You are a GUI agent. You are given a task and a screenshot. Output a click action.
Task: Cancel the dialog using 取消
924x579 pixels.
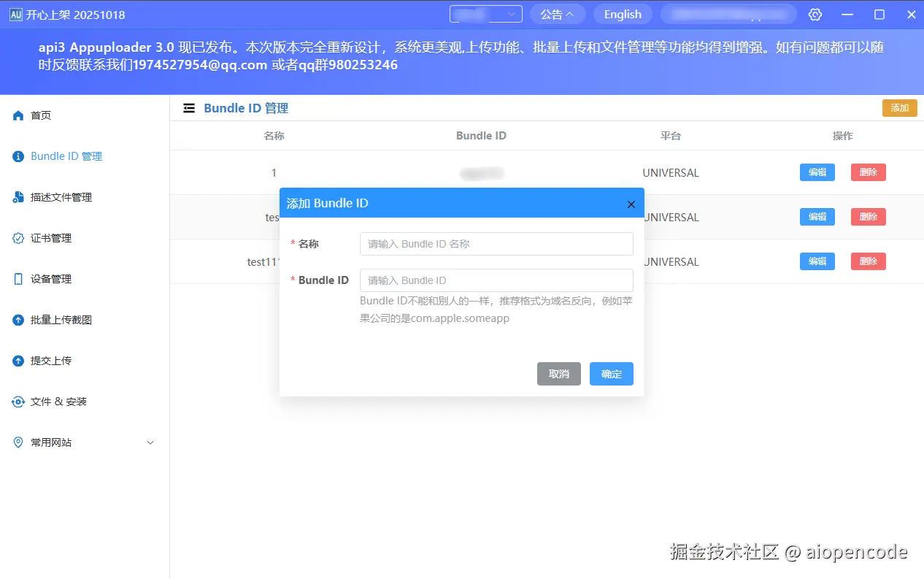558,373
